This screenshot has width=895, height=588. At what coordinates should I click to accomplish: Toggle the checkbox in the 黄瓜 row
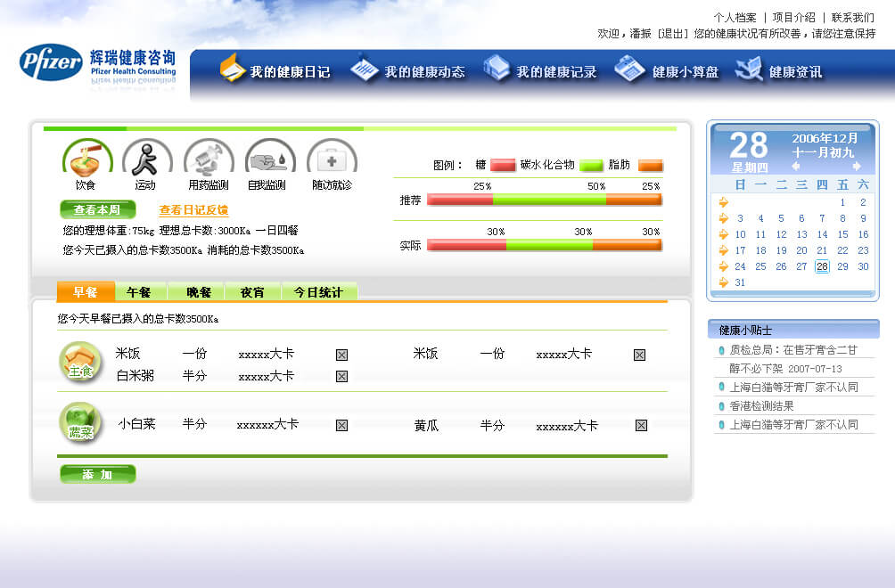[641, 425]
